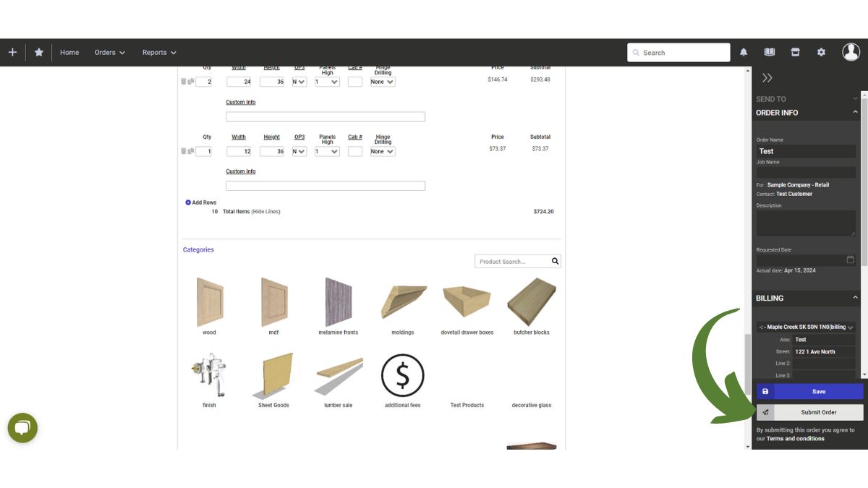Duplicate the 12-width row with copy icon
This screenshot has height=488, width=868.
pyautogui.click(x=191, y=151)
